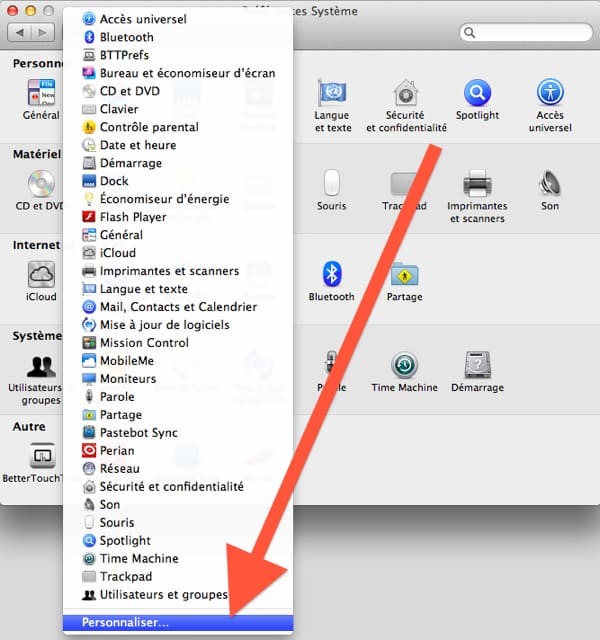Open the iCloud pane icon in window
This screenshot has width=600, height=640.
click(x=41, y=274)
